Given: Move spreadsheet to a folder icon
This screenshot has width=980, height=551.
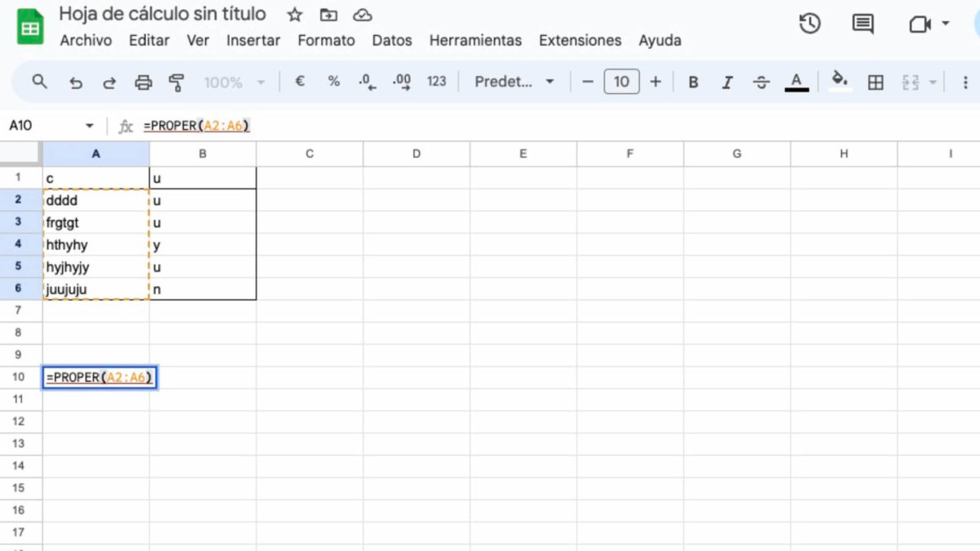Looking at the screenshot, I should coord(328,15).
